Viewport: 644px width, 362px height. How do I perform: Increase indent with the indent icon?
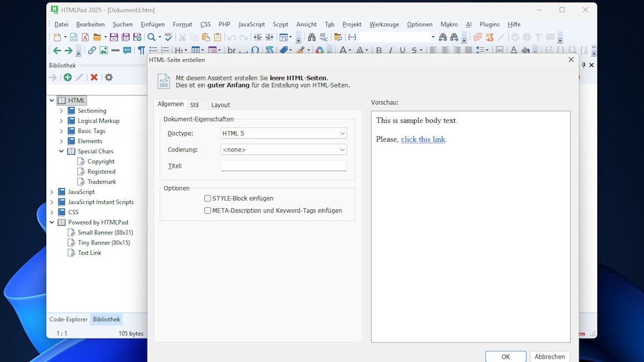(257, 37)
